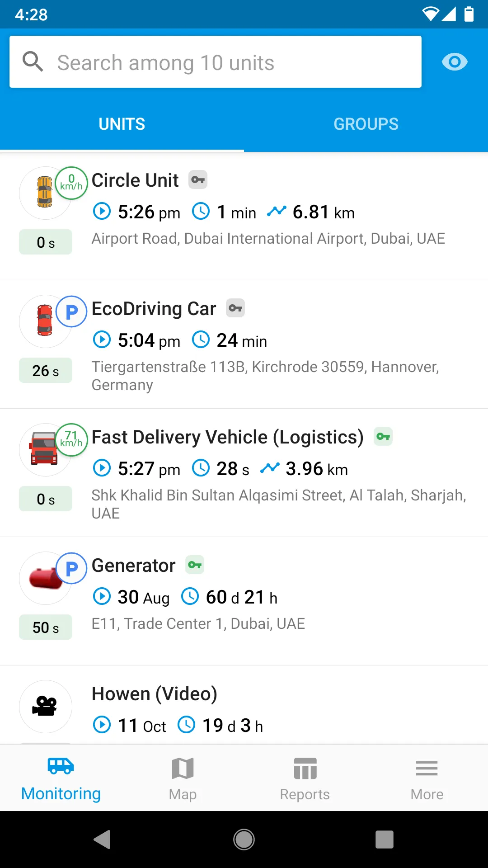This screenshot has height=868, width=488.
Task: Open the Howen (Video) unit entry
Action: pyautogui.click(x=155, y=694)
